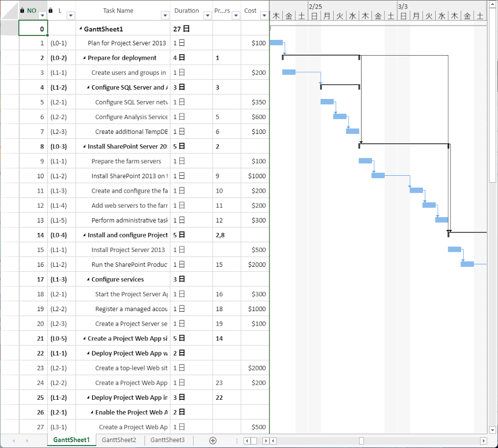Select the Create additional TempDB cell
Screen dimensions: 498x448
[123, 131]
